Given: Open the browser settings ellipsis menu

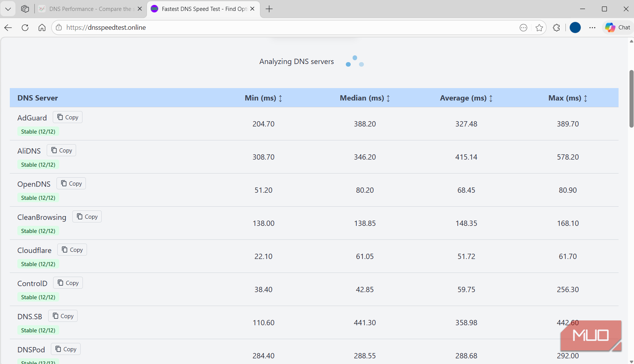Looking at the screenshot, I should click(593, 27).
